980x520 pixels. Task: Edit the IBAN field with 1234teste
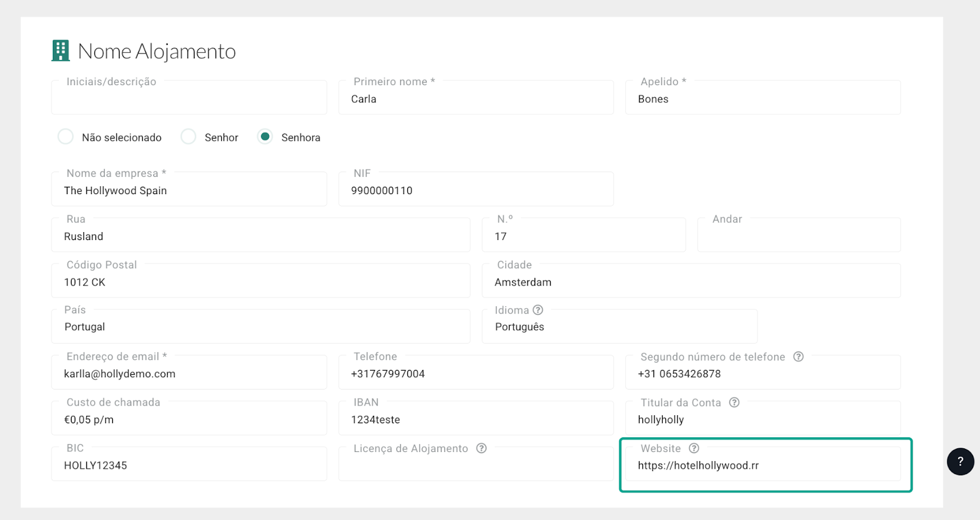click(476, 418)
